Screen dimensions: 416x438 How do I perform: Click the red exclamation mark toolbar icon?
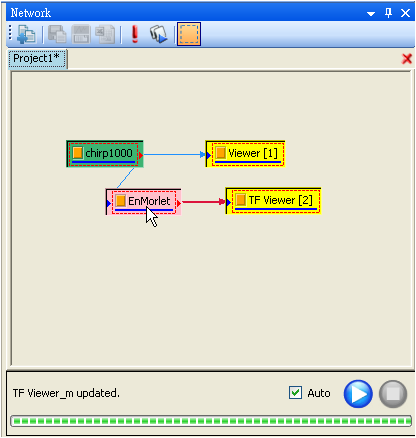135,34
